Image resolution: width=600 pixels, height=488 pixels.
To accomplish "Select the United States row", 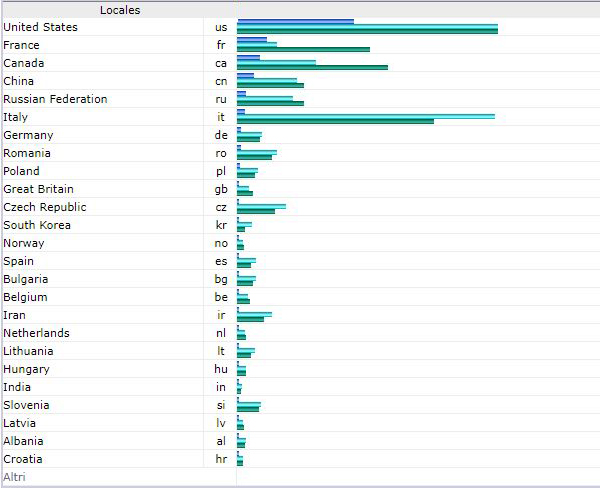I will coord(300,27).
